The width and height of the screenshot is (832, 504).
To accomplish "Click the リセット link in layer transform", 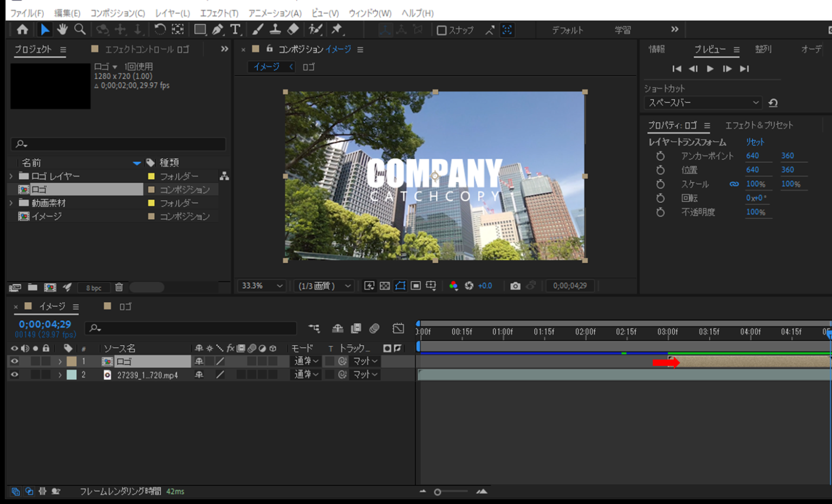I will click(x=755, y=142).
